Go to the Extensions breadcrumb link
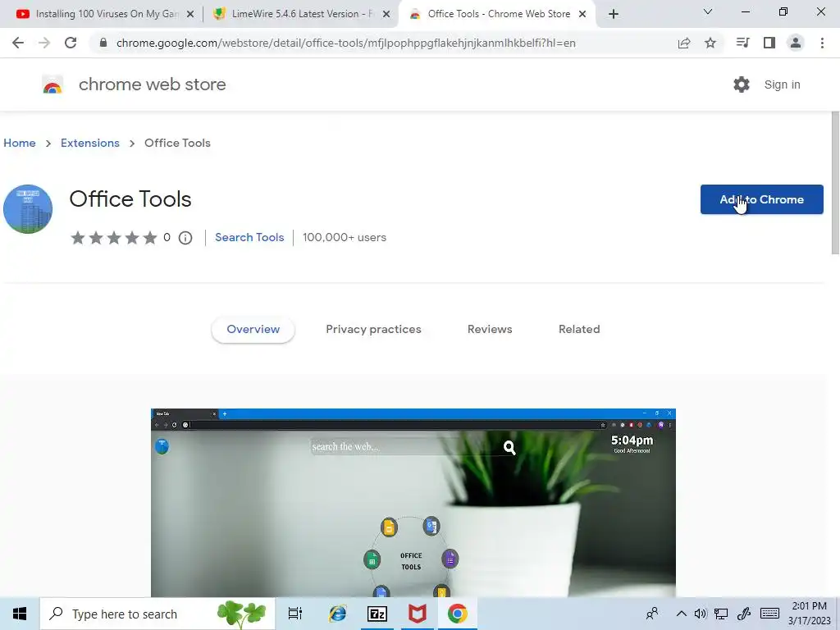This screenshot has width=840, height=630. pyautogui.click(x=90, y=143)
